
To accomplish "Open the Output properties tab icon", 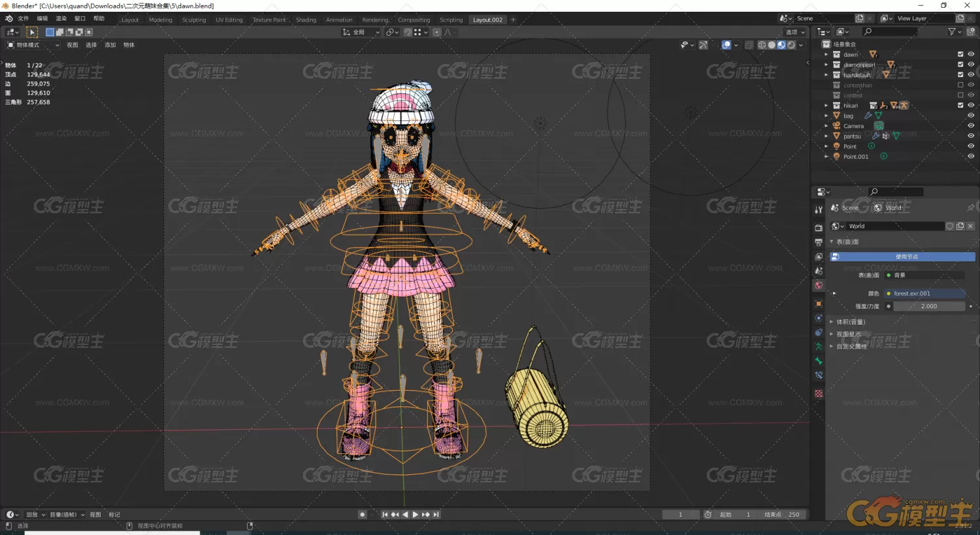I will [x=819, y=242].
